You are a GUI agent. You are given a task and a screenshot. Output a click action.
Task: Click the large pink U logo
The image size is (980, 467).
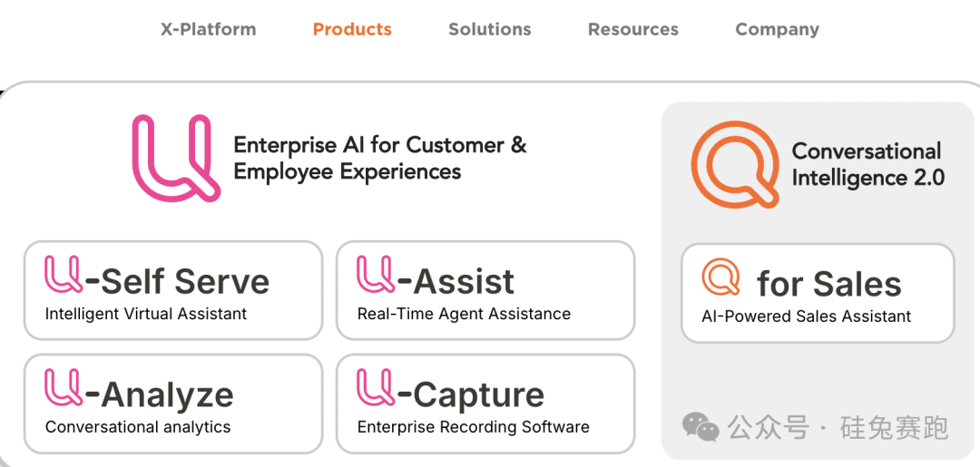[x=175, y=157]
